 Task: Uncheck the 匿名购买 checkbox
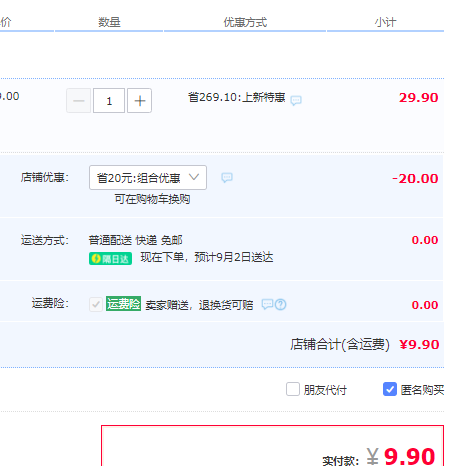[x=390, y=389]
